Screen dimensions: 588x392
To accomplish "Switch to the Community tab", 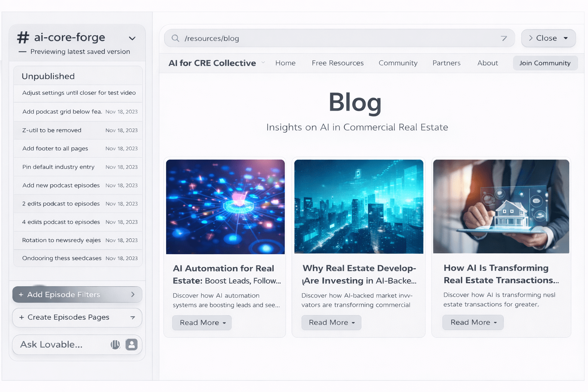I will click(x=398, y=63).
